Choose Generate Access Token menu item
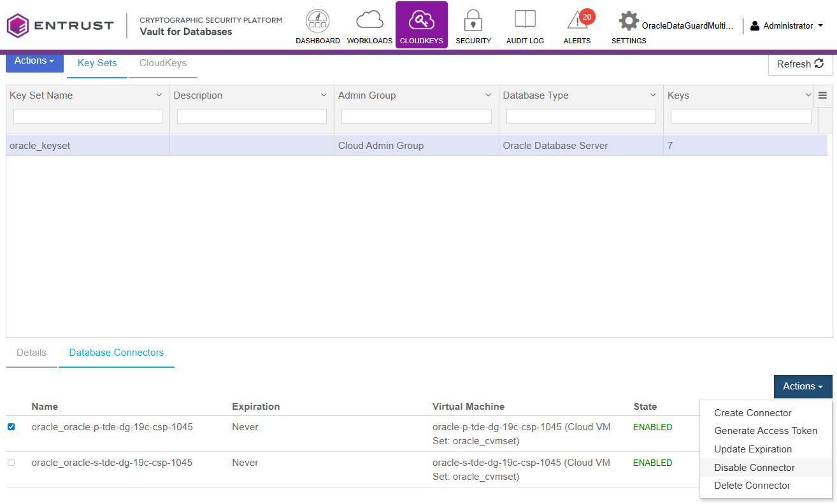The width and height of the screenshot is (837, 504). [x=766, y=431]
